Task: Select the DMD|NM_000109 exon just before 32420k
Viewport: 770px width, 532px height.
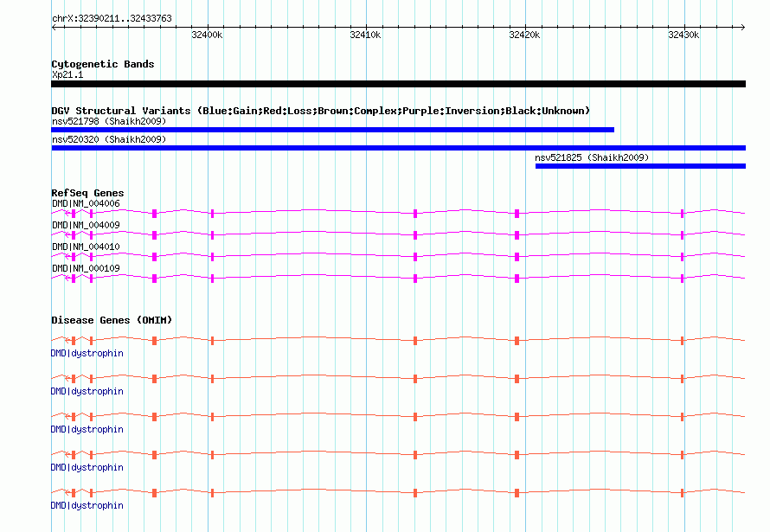Action: pyautogui.click(x=517, y=279)
